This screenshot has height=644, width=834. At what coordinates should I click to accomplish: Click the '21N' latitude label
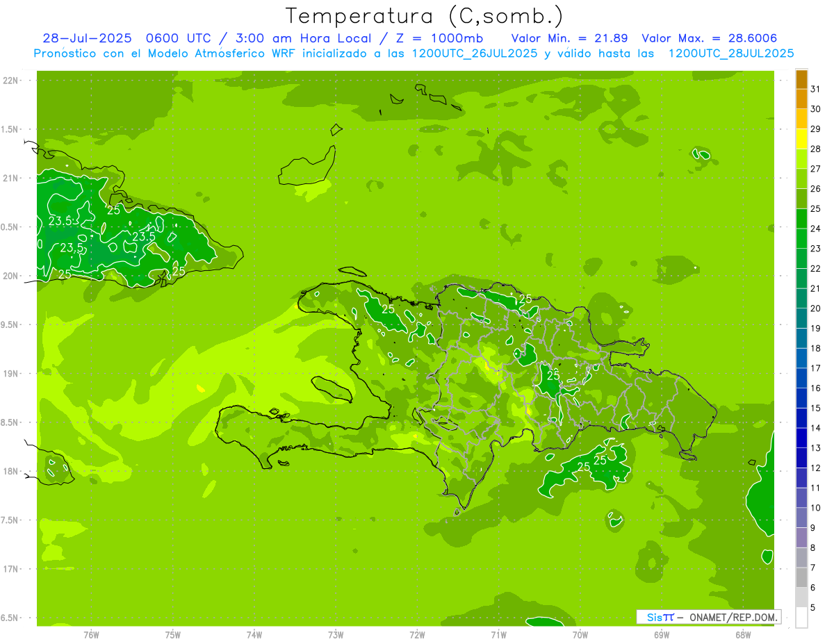tap(12, 178)
